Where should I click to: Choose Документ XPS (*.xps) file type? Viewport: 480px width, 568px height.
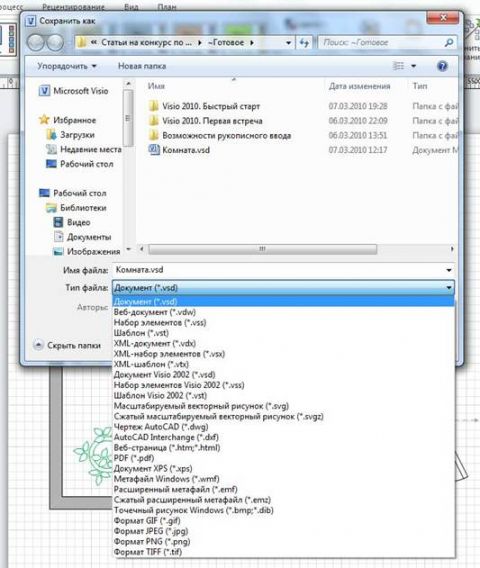click(284, 469)
